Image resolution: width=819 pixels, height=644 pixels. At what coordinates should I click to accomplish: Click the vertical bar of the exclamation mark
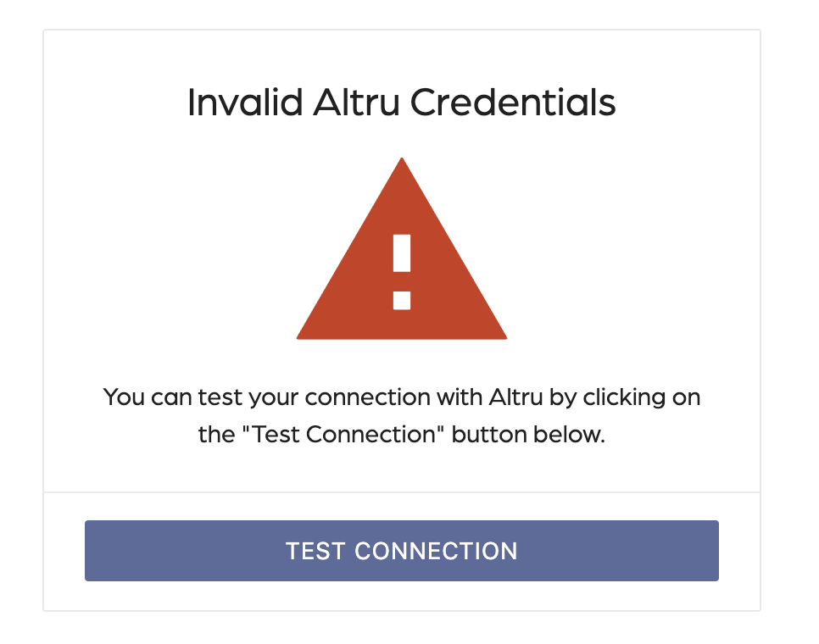tap(402, 254)
